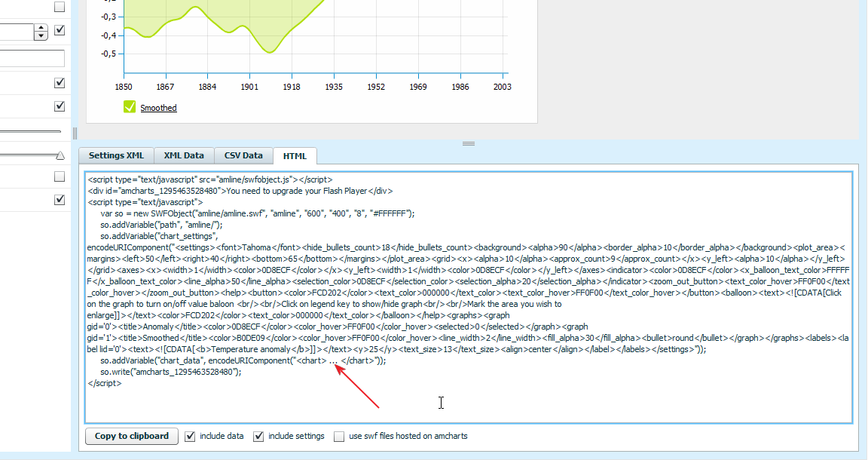The width and height of the screenshot is (868, 460).
Task: Toggle the Smoothed legend green checkbox
Action: (130, 106)
